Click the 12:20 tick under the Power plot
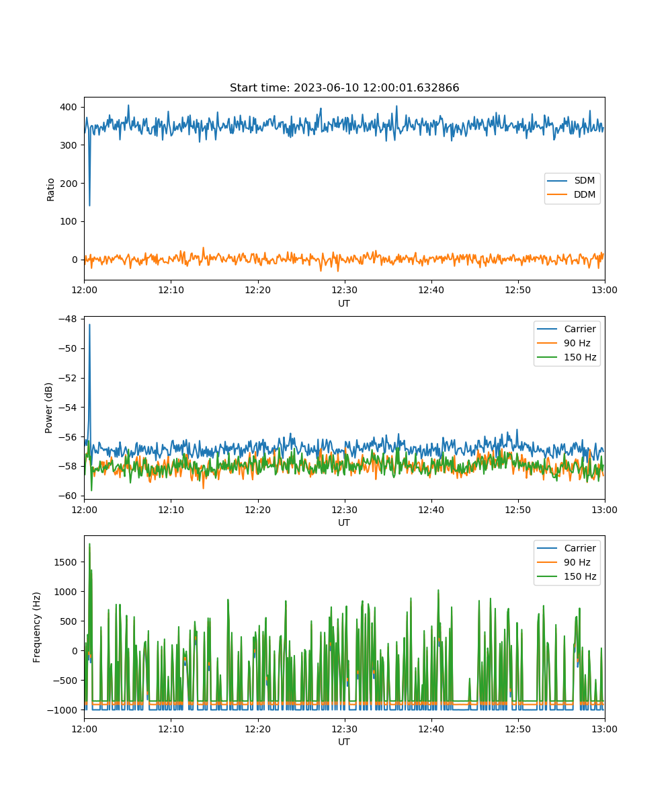 (x=258, y=509)
